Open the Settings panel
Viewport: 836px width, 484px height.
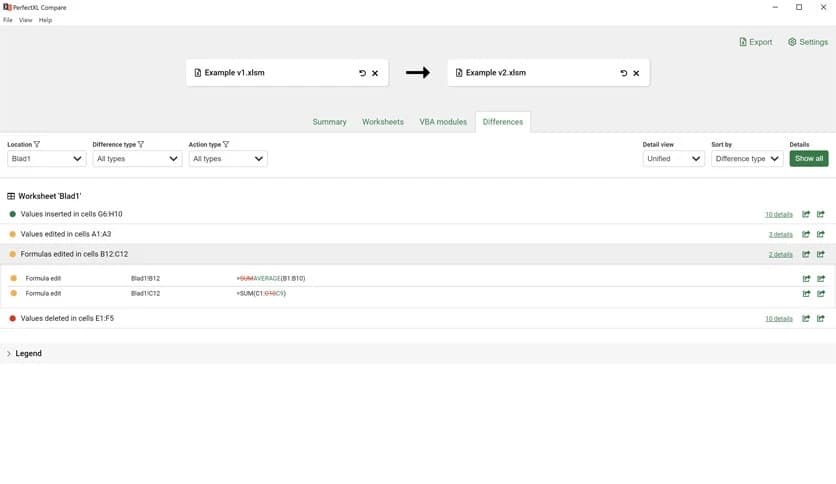pyautogui.click(x=808, y=42)
